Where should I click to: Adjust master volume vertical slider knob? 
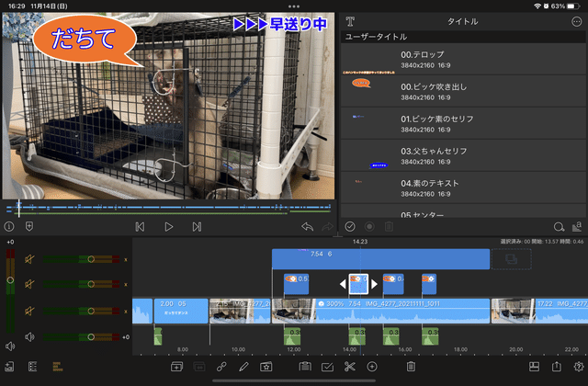tap(10, 280)
